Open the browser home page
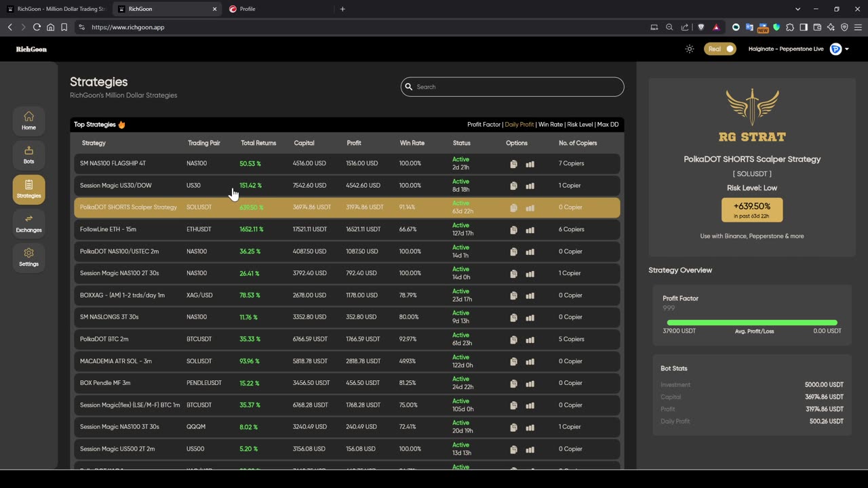The width and height of the screenshot is (868, 488). tap(50, 27)
